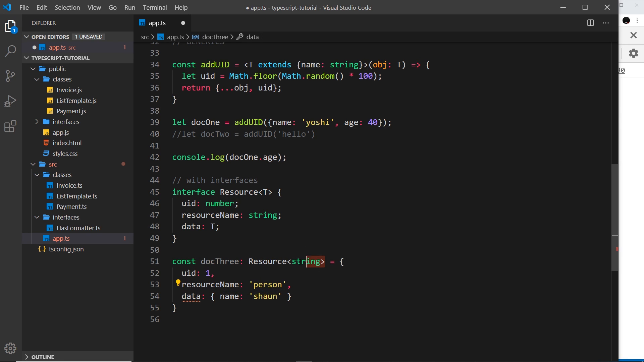Open the Selection menu
The width and height of the screenshot is (644, 362).
(67, 7)
